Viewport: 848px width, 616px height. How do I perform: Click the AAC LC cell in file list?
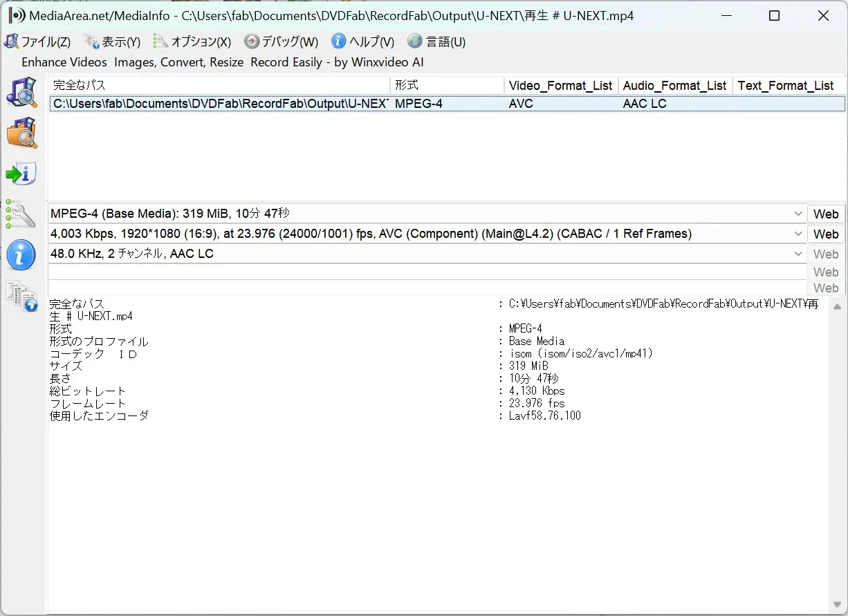click(x=645, y=104)
